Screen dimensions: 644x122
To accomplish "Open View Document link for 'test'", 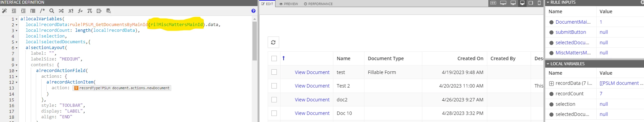I will pos(312,72).
